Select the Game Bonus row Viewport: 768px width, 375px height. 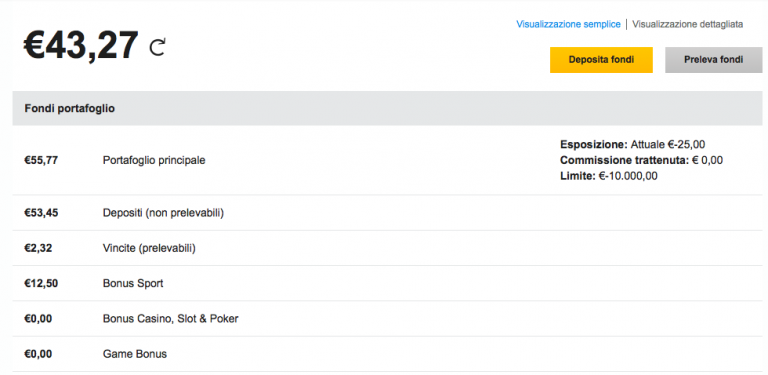click(x=387, y=354)
